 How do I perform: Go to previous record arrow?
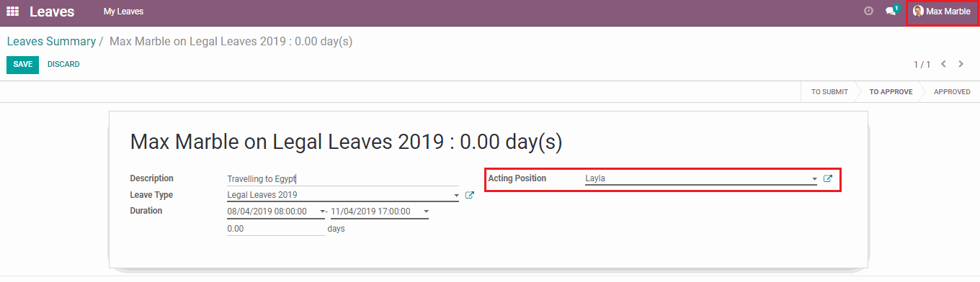943,64
